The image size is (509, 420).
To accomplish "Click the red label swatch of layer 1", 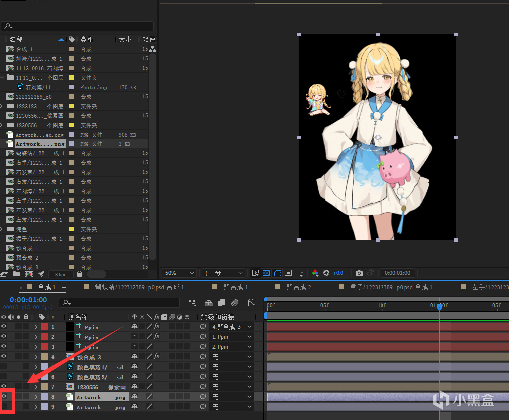I will click(44, 327).
